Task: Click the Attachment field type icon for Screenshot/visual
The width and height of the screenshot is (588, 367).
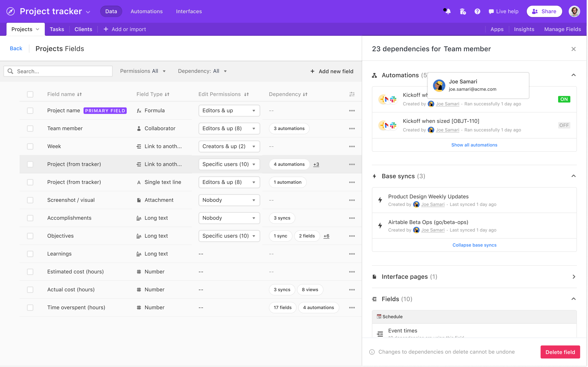Action: (139, 200)
